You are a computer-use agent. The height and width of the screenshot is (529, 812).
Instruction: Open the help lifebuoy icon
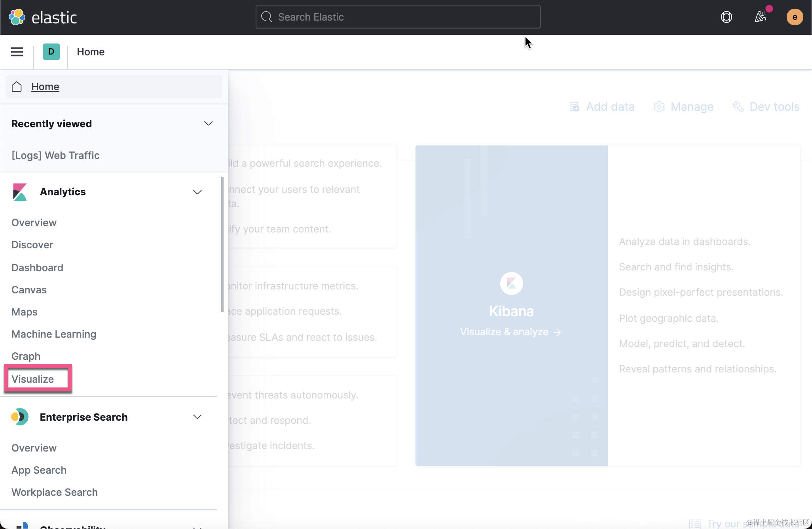[x=726, y=17]
